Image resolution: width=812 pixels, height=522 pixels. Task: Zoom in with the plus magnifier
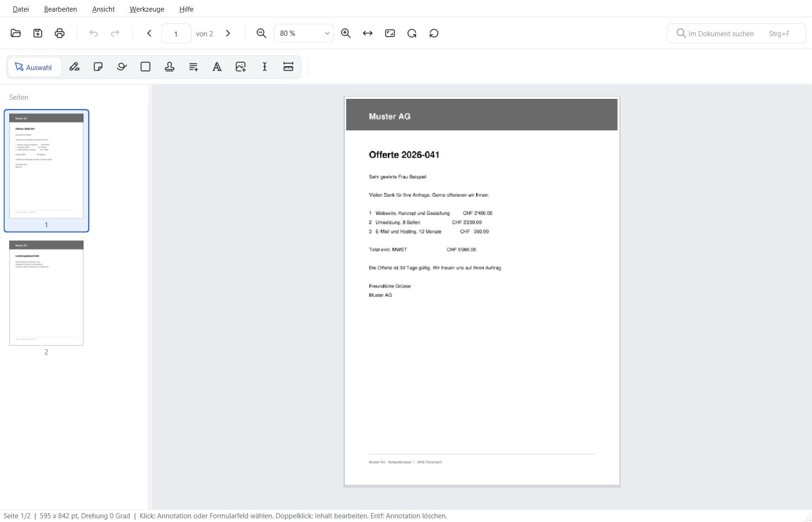coord(346,33)
